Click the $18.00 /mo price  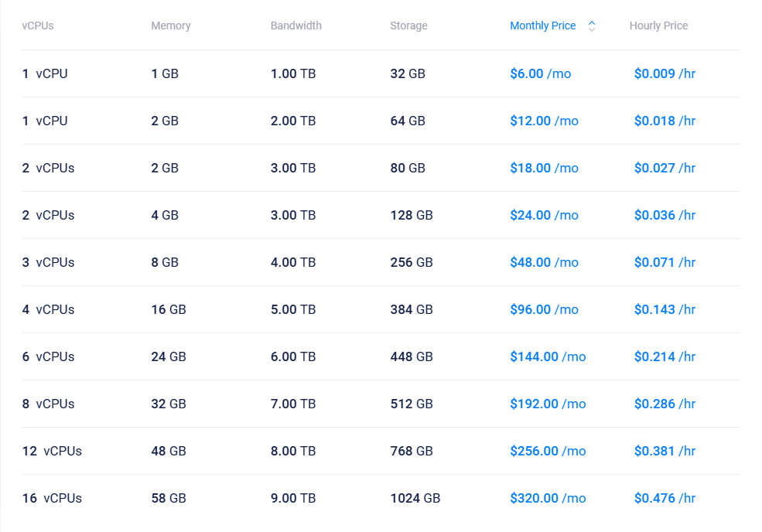pos(544,169)
